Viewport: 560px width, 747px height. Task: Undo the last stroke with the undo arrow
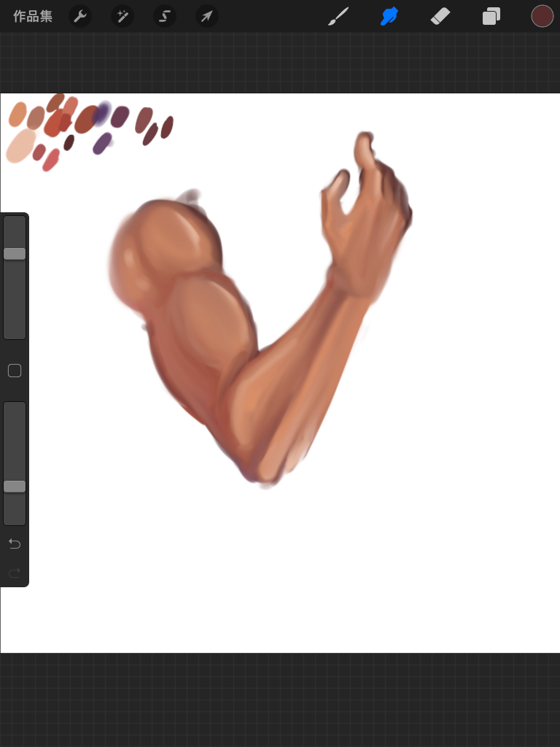coord(15,543)
